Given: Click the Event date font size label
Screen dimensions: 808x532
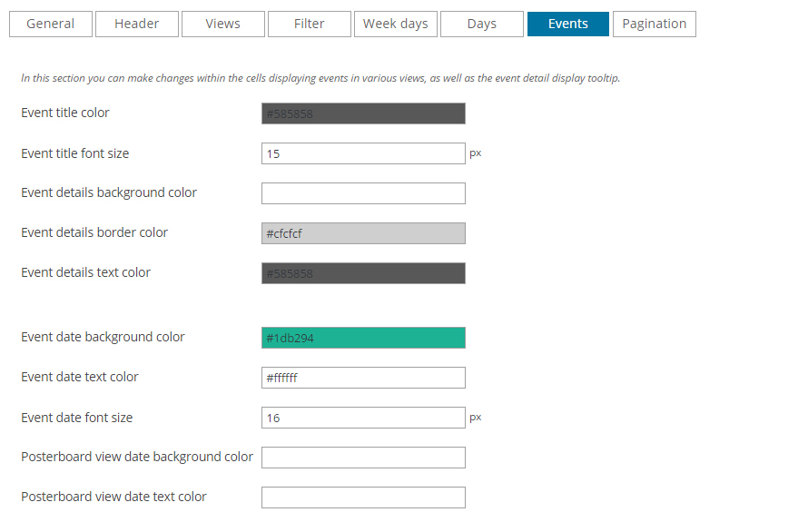Looking at the screenshot, I should pyautogui.click(x=77, y=418).
